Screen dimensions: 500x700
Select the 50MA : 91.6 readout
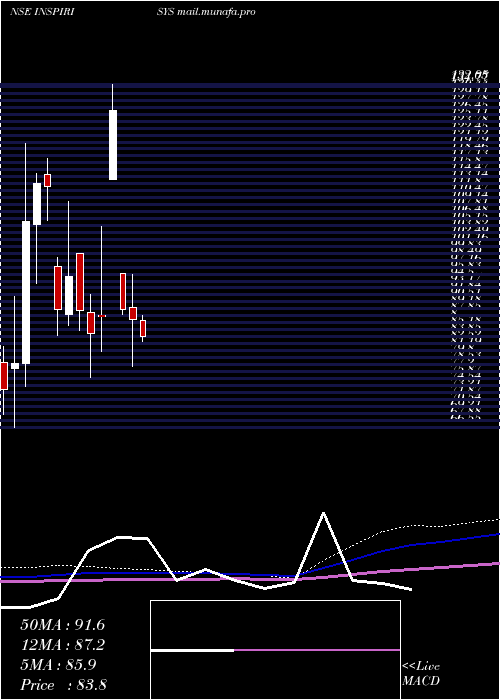tap(62, 625)
